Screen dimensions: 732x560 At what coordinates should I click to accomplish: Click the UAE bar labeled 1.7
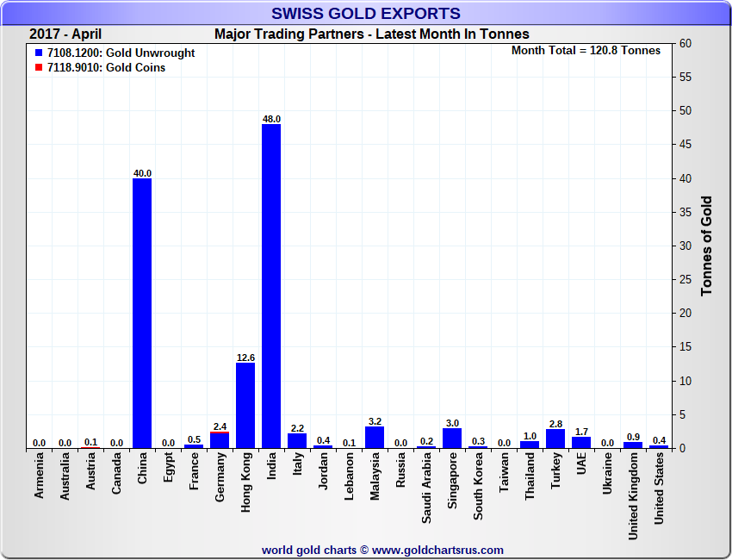point(581,442)
